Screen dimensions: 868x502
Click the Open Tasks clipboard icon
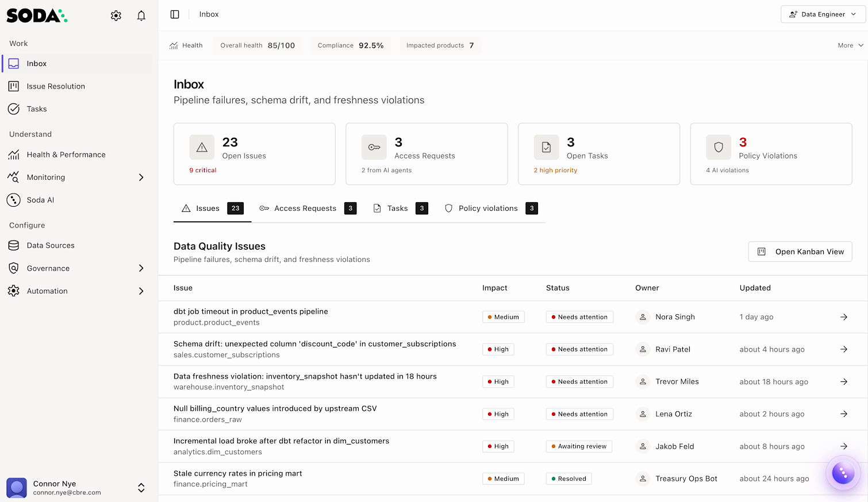(x=546, y=148)
